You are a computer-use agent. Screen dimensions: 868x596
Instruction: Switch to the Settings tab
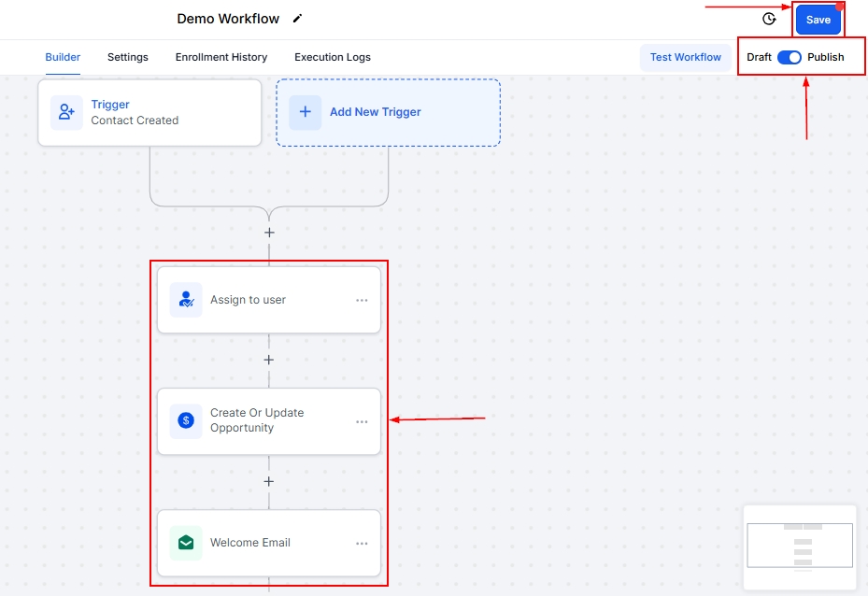click(x=128, y=57)
